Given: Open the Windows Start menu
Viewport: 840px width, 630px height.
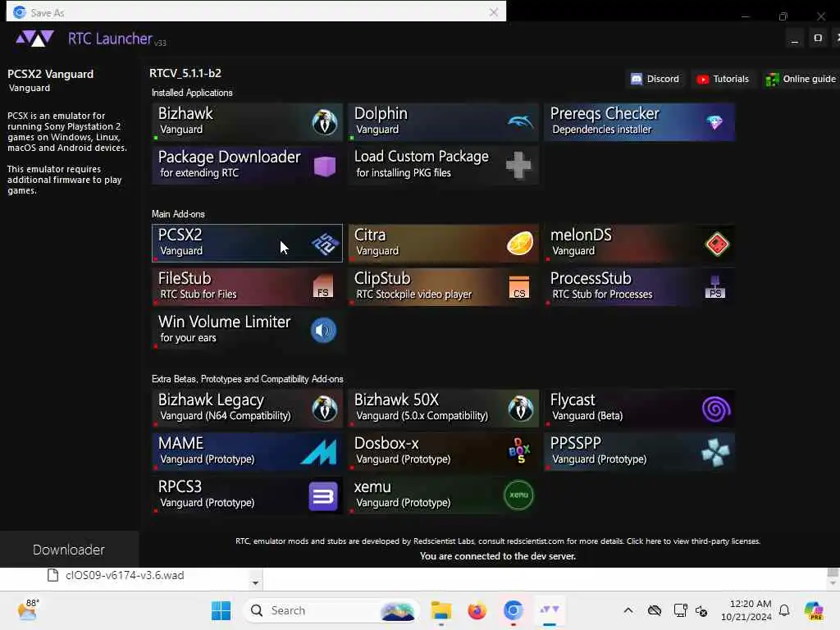Looking at the screenshot, I should (221, 610).
